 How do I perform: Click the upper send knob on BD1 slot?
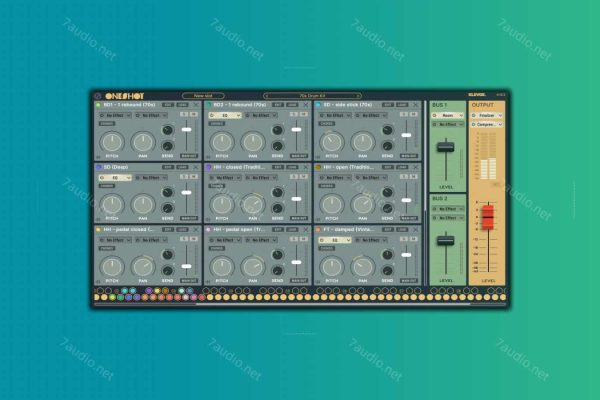[x=167, y=130]
